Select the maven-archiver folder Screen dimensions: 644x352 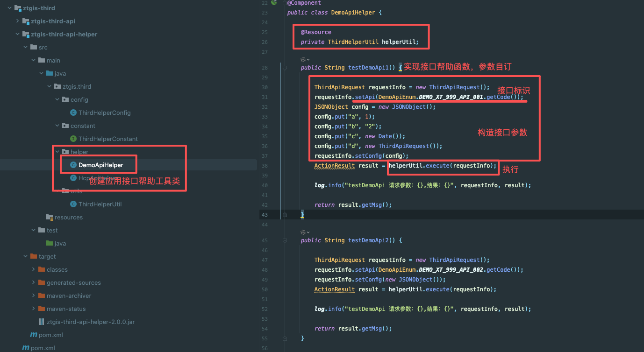pyautogui.click(x=69, y=296)
